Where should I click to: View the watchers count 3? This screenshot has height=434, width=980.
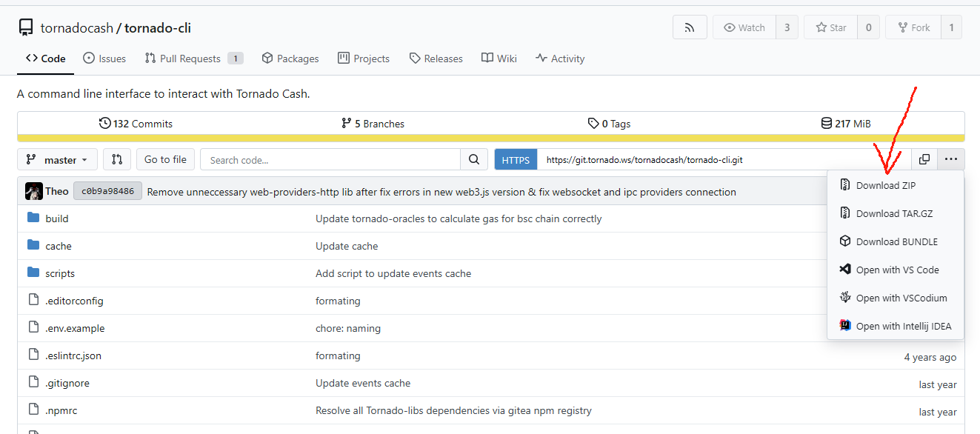(x=787, y=27)
